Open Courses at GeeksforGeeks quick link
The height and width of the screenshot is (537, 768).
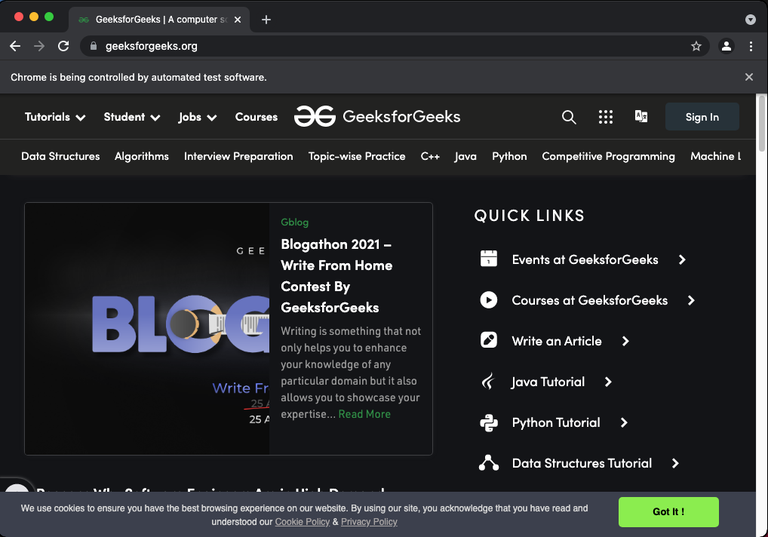pos(590,300)
